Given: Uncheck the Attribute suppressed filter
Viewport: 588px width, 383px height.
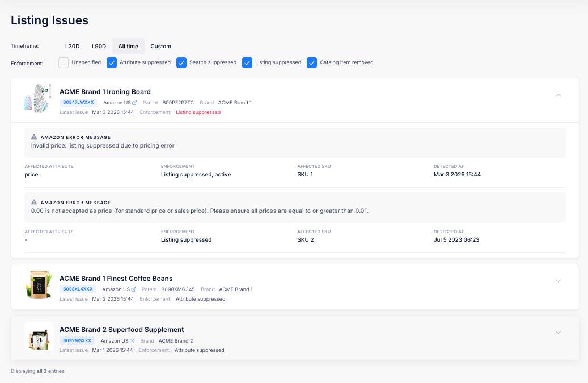Looking at the screenshot, I should tap(112, 62).
